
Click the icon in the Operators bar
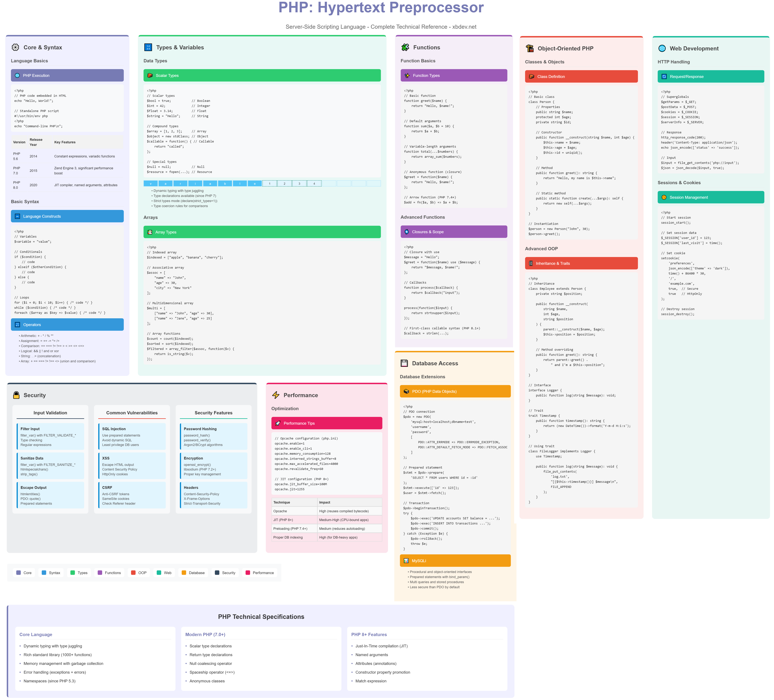17,325
